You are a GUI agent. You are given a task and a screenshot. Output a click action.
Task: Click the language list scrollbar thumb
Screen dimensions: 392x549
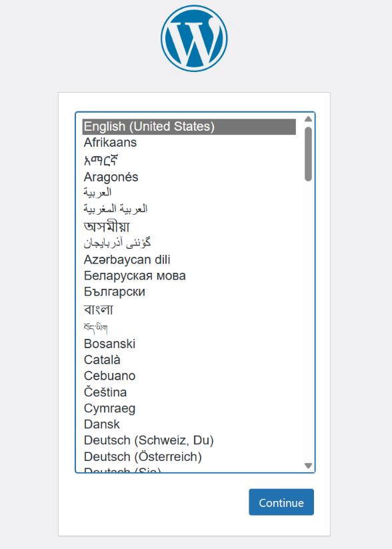(x=308, y=154)
